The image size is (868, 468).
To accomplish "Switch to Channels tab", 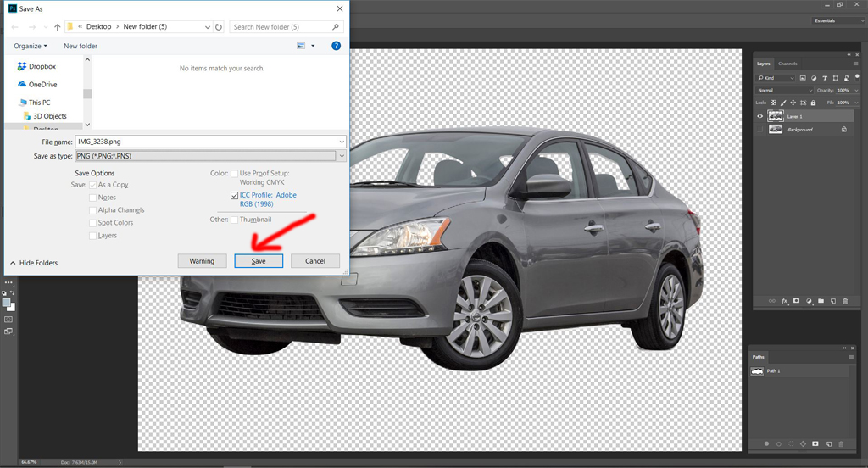I will [787, 64].
